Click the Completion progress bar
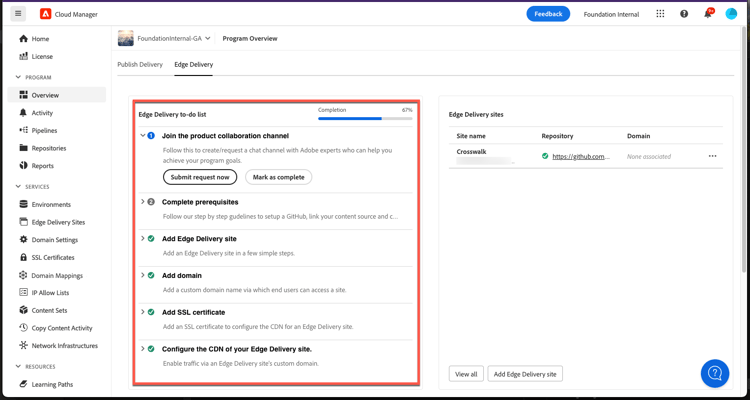The image size is (750, 400). click(x=365, y=118)
